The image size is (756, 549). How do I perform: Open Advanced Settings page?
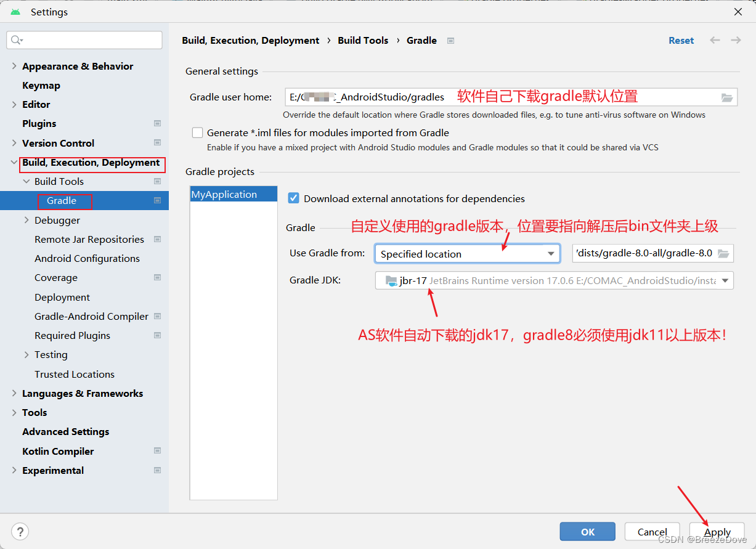click(x=66, y=431)
